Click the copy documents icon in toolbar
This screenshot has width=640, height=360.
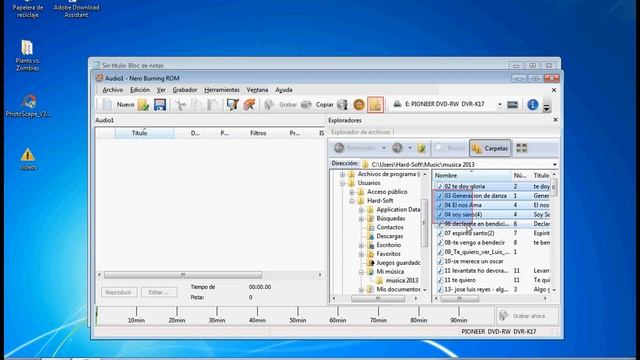pyautogui.click(x=197, y=104)
